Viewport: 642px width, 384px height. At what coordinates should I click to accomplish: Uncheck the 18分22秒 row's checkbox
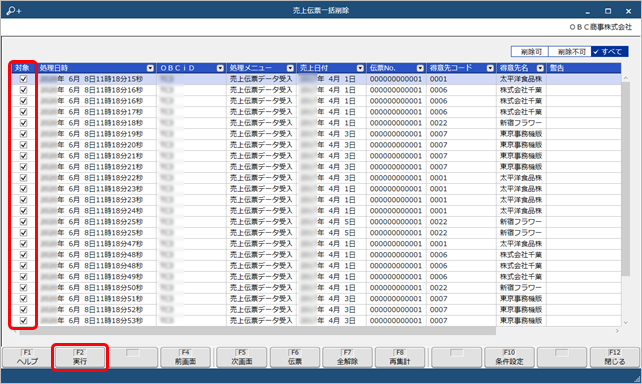click(x=23, y=178)
